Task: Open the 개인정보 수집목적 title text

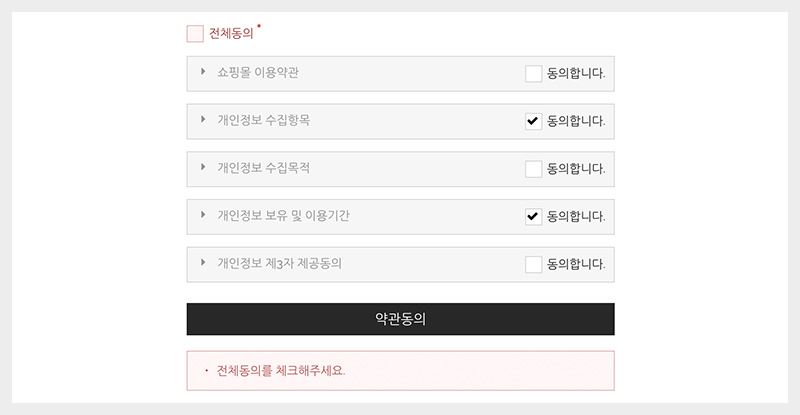Action: coord(263,169)
